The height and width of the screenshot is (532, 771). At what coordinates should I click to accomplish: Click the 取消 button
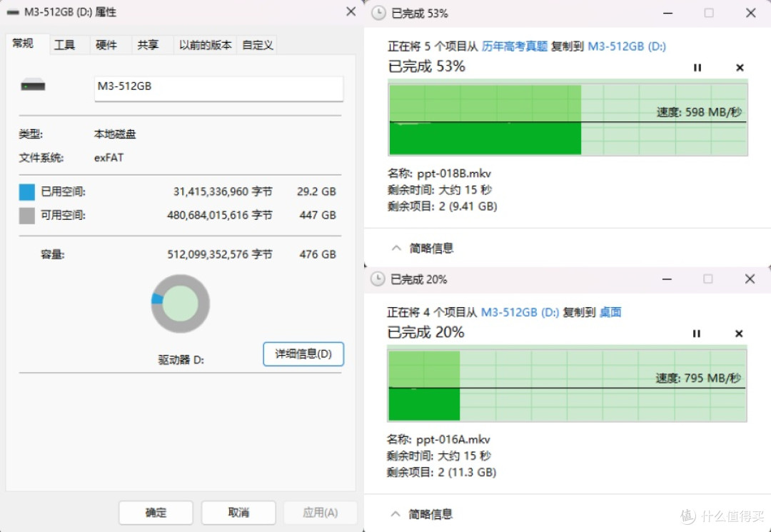click(x=238, y=513)
